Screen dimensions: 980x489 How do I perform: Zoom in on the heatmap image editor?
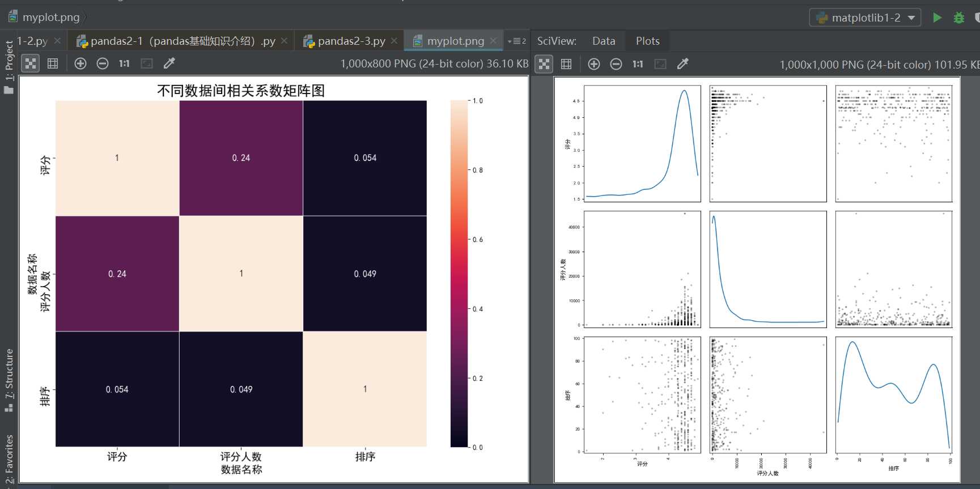[80, 63]
